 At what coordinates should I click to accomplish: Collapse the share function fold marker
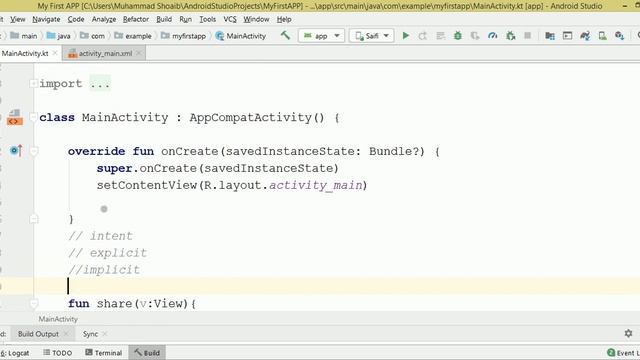point(34,303)
